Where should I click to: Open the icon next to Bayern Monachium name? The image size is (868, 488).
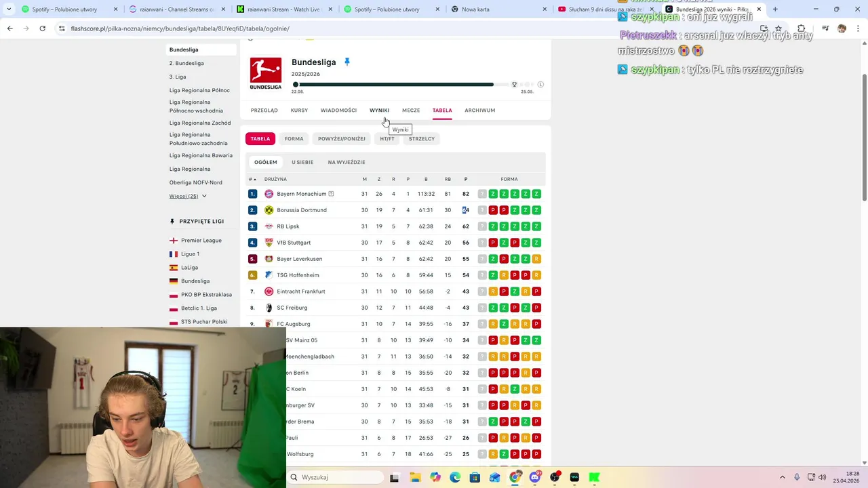click(331, 194)
